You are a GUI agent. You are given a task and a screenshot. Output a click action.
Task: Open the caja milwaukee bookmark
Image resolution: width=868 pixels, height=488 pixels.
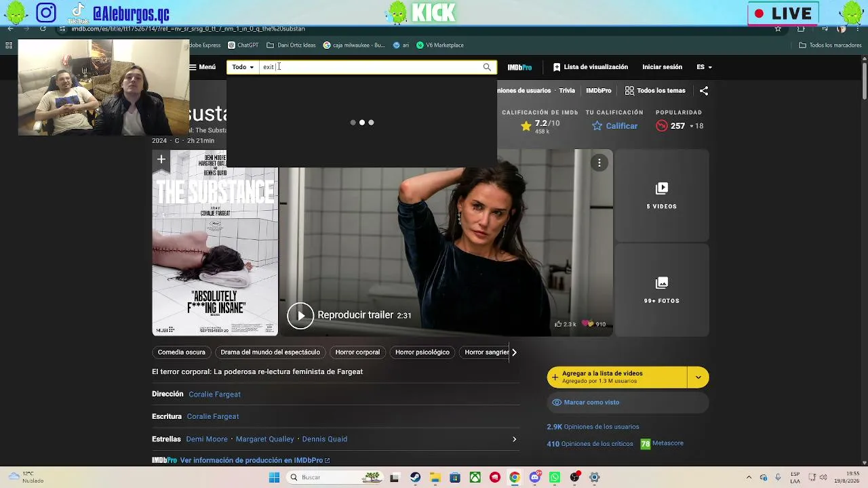pyautogui.click(x=353, y=45)
